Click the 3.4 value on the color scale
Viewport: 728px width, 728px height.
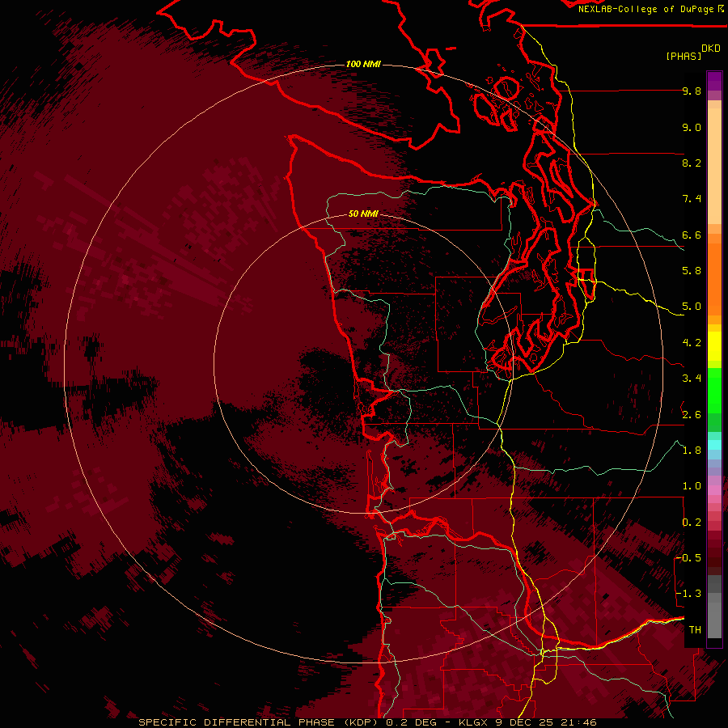click(x=692, y=379)
